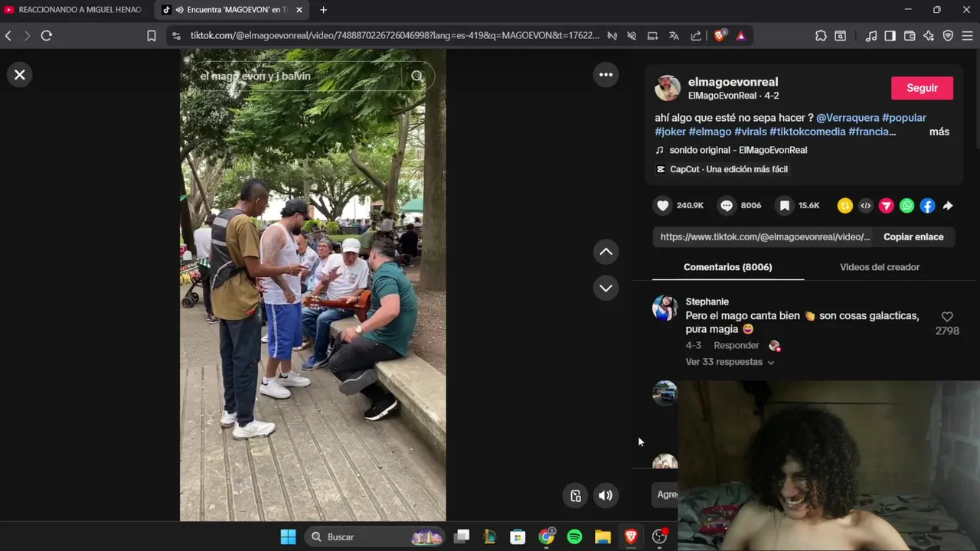Screen dimensions: 980x551
Task: Open the #joker hashtag
Action: tap(671, 132)
